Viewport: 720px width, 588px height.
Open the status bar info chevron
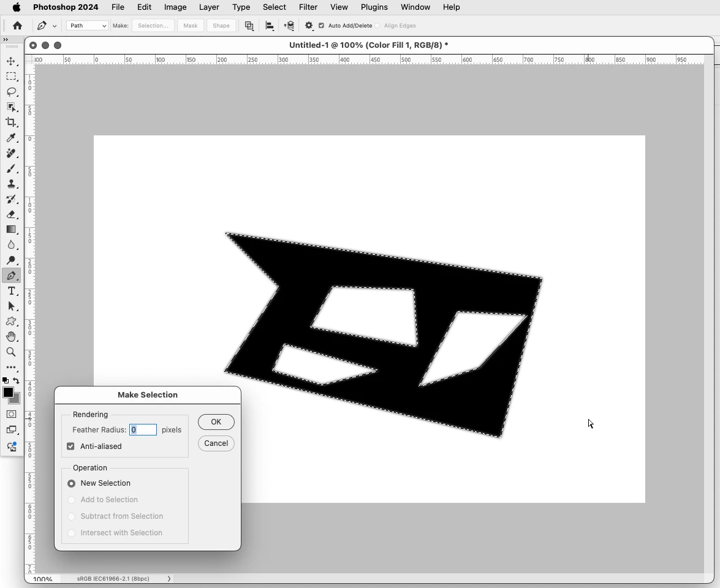169,579
